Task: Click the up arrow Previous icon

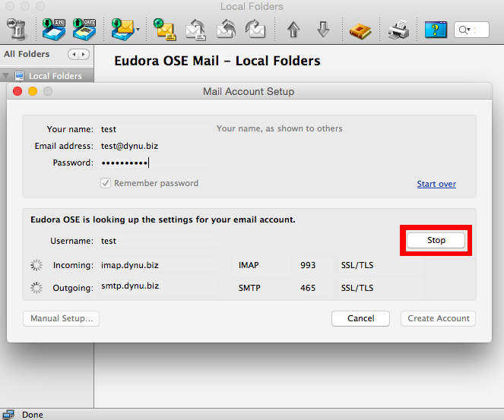Action: 293,30
